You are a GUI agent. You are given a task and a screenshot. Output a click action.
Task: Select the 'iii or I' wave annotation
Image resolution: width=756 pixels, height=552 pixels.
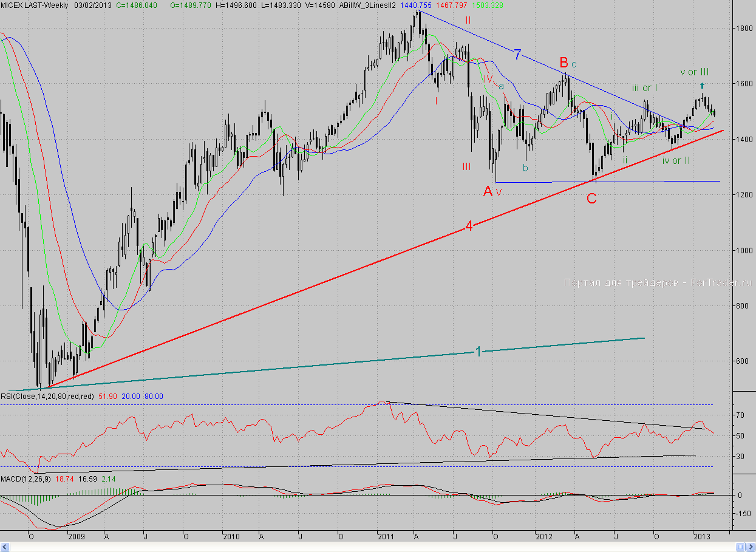click(649, 88)
